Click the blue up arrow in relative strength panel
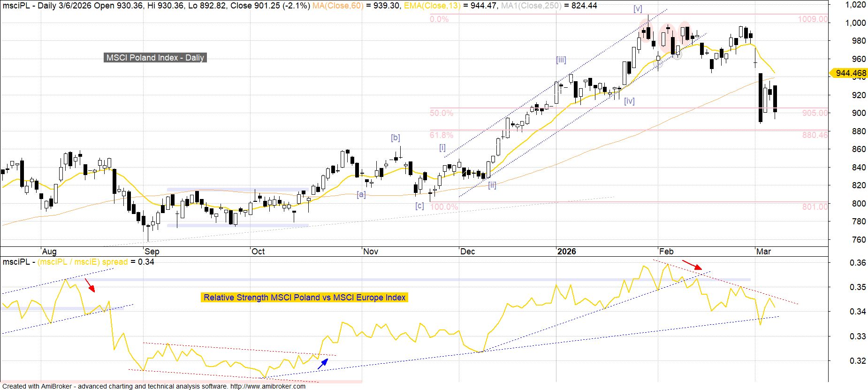The width and height of the screenshot is (868, 390). tap(323, 364)
